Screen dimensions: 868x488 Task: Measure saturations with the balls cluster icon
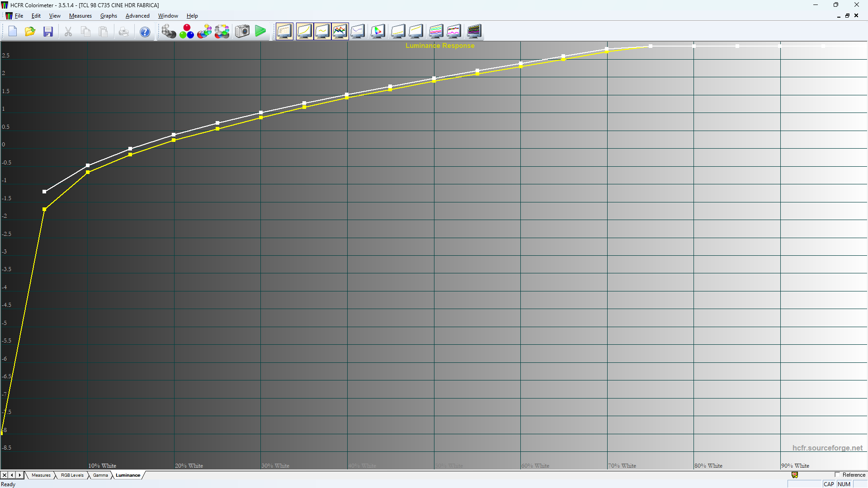pos(222,32)
